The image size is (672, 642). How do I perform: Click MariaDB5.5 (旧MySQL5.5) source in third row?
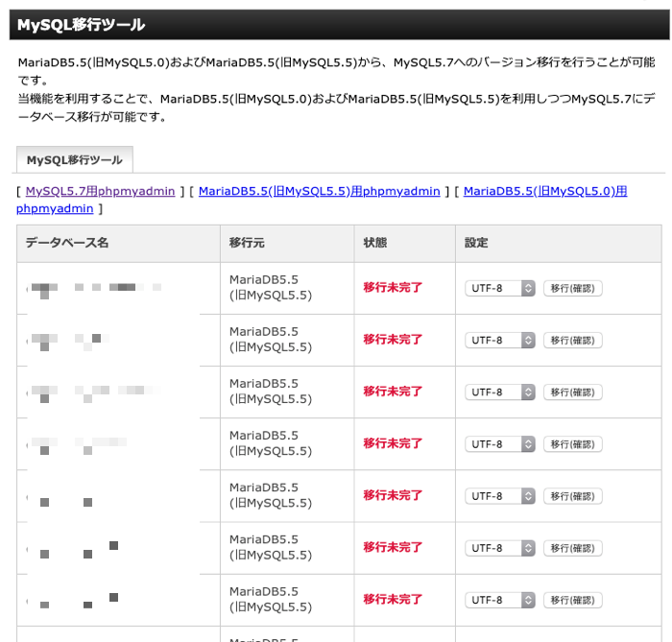point(271,391)
